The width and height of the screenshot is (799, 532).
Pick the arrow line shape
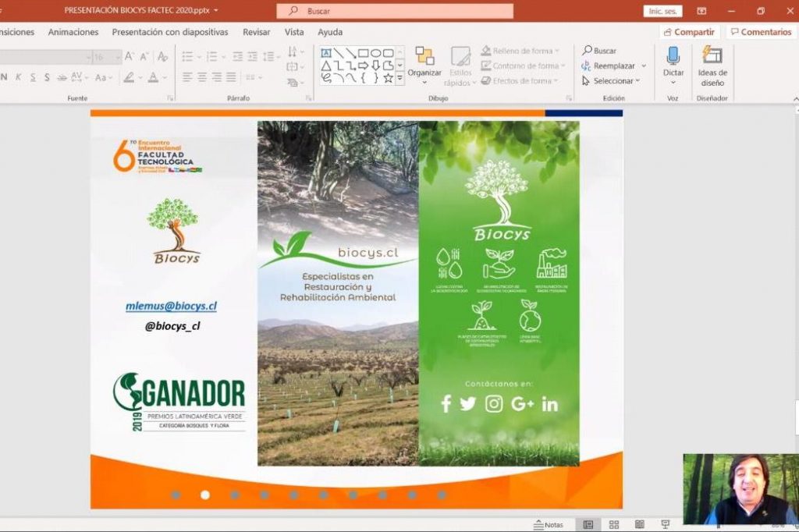tap(351, 53)
